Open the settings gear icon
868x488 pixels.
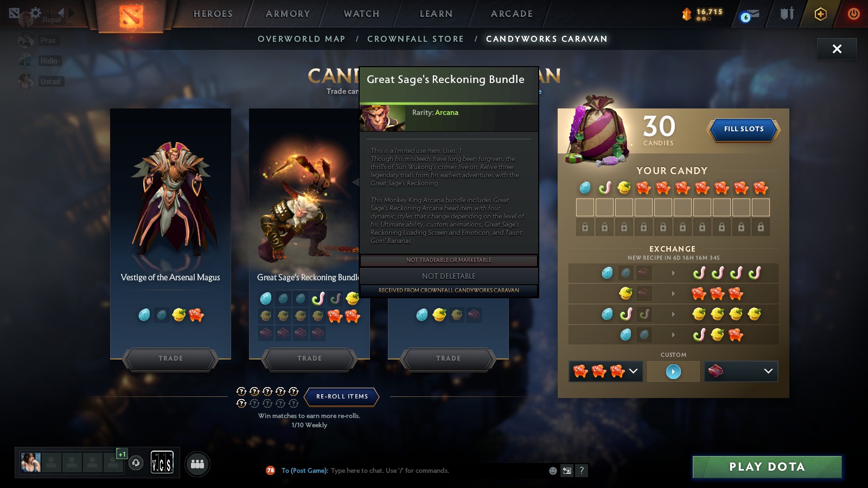click(x=35, y=13)
